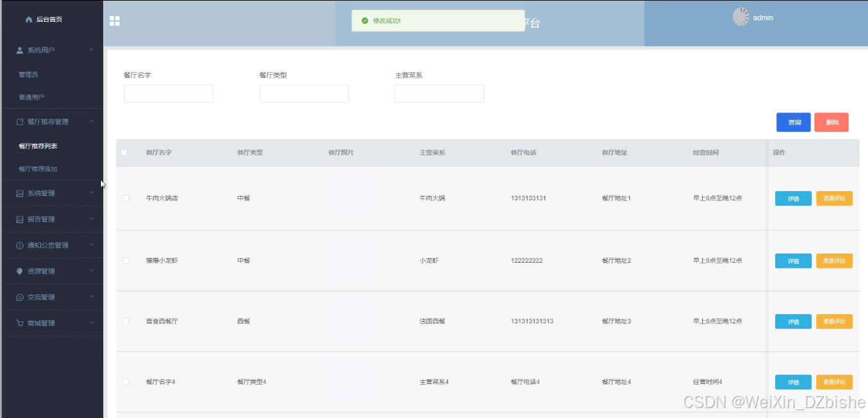Click the 系统用户 person icon
Viewport: 868px width, 418px height.
[x=20, y=50]
